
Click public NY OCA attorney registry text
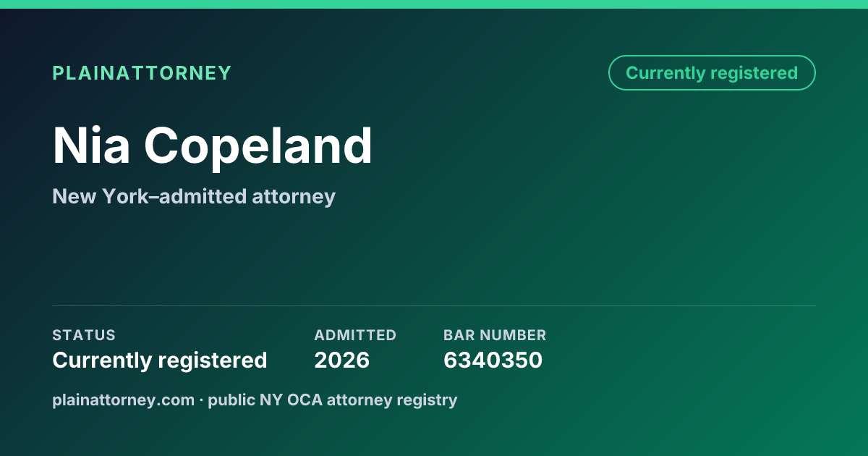point(333,400)
